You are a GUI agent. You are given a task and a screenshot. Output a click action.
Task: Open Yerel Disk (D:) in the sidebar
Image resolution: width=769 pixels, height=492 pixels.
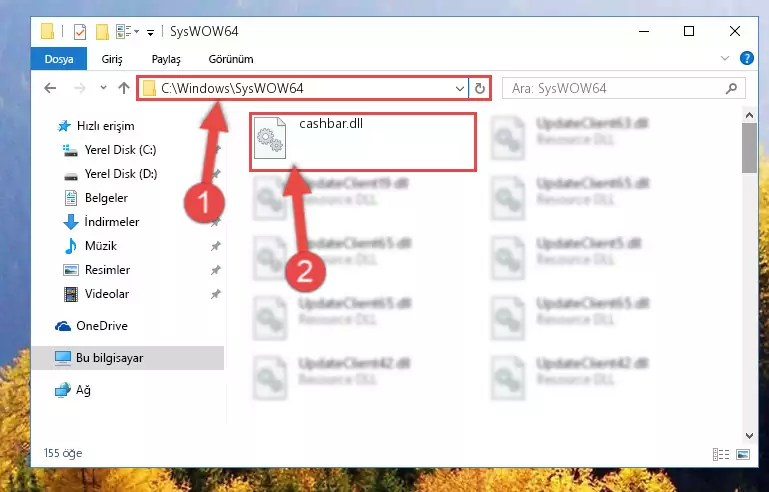(x=111, y=174)
